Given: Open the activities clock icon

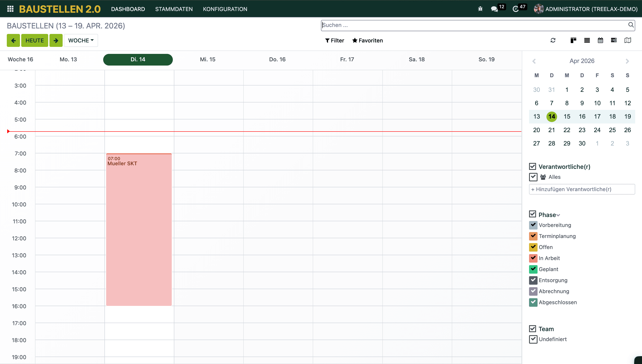Looking at the screenshot, I should click(515, 9).
